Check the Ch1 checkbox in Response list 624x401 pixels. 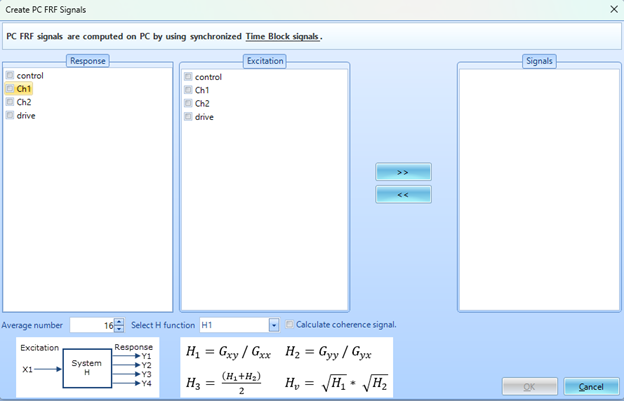click(10, 89)
